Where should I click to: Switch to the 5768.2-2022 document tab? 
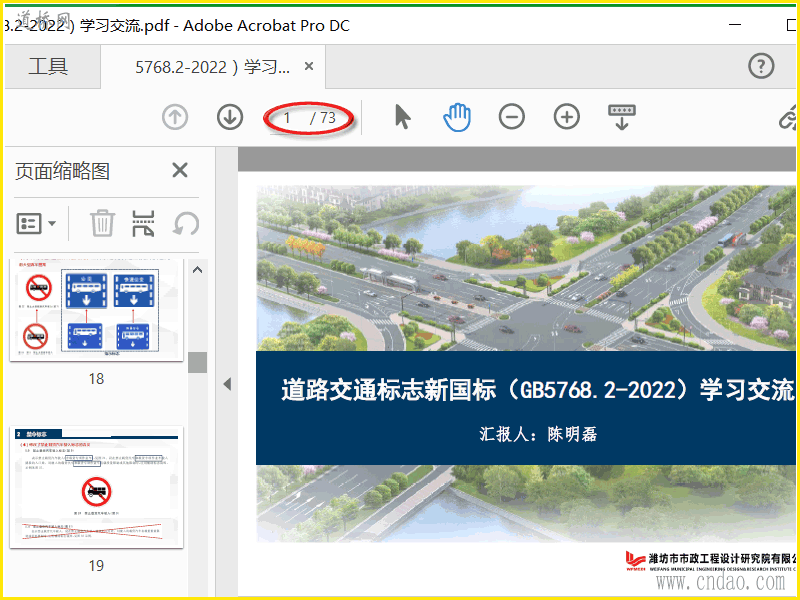(x=212, y=67)
